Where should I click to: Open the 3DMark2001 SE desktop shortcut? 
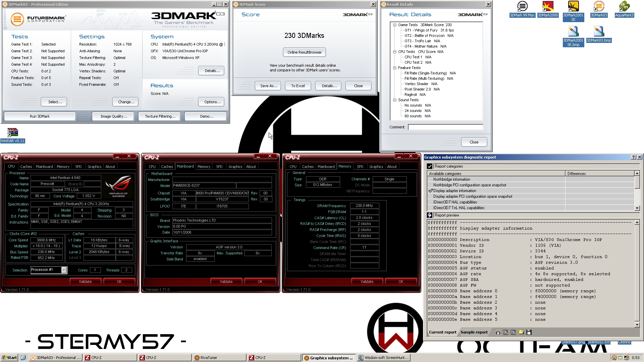[573, 11]
